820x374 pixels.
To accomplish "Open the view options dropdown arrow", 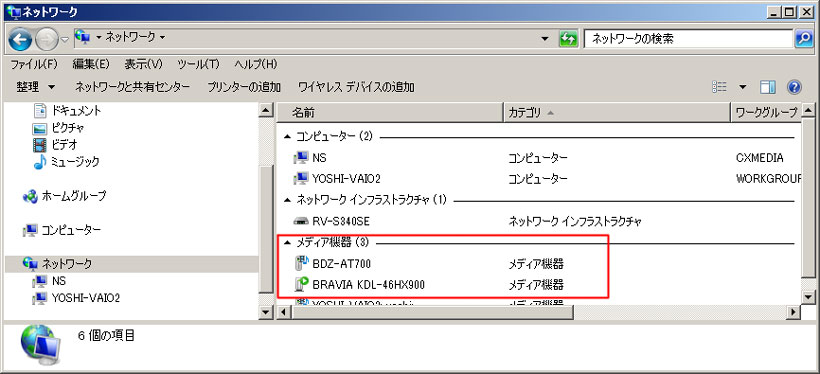I will [743, 87].
